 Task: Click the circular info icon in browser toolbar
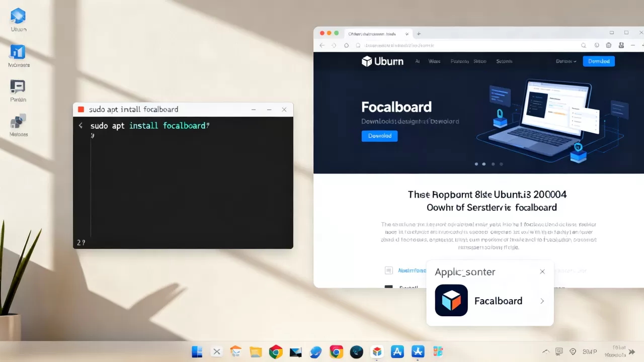pos(597,45)
